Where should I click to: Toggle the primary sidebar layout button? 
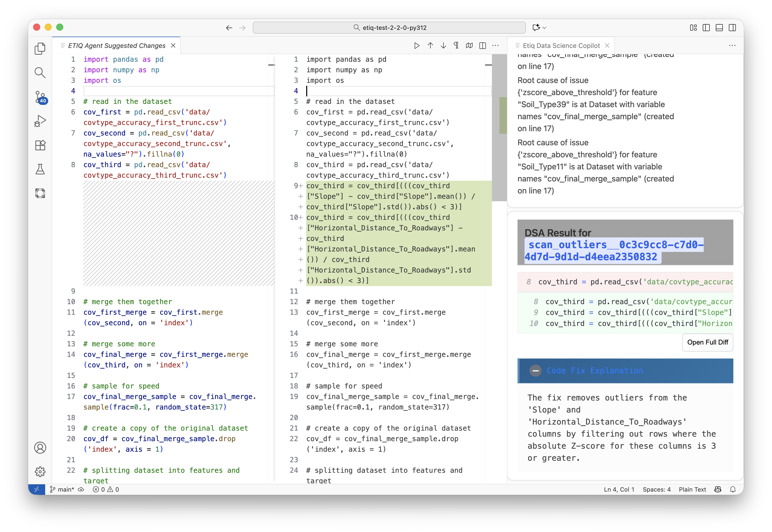(706, 28)
